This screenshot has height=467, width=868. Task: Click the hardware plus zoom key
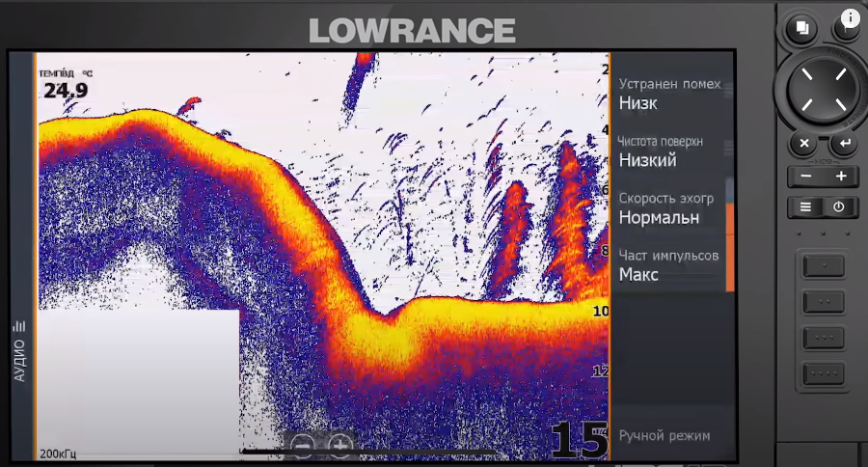coord(841,177)
